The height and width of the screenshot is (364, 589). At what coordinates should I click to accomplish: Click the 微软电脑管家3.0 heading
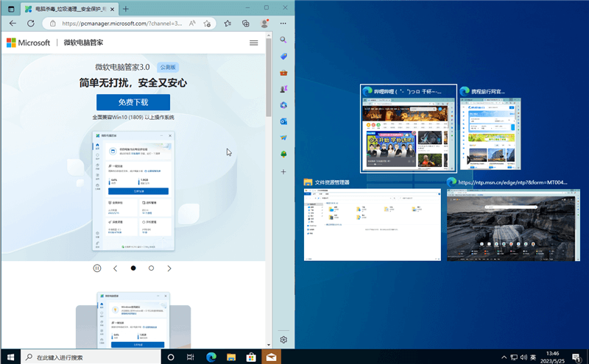122,67
